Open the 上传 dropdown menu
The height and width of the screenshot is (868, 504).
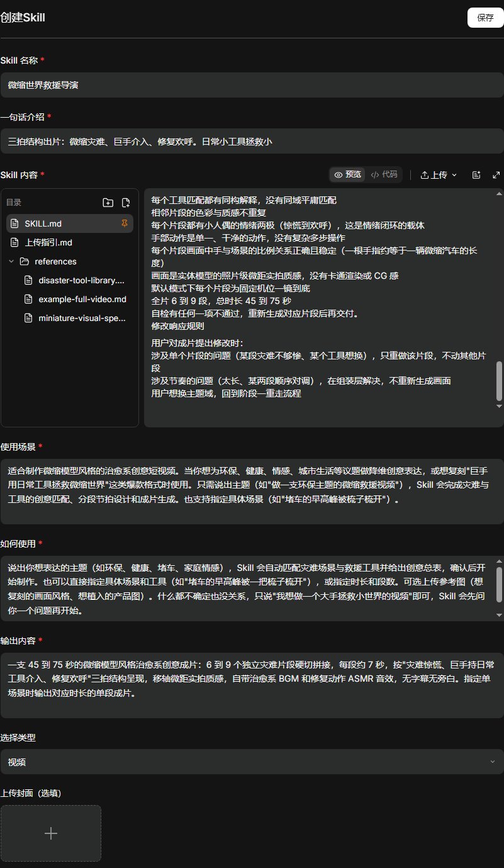coord(439,174)
